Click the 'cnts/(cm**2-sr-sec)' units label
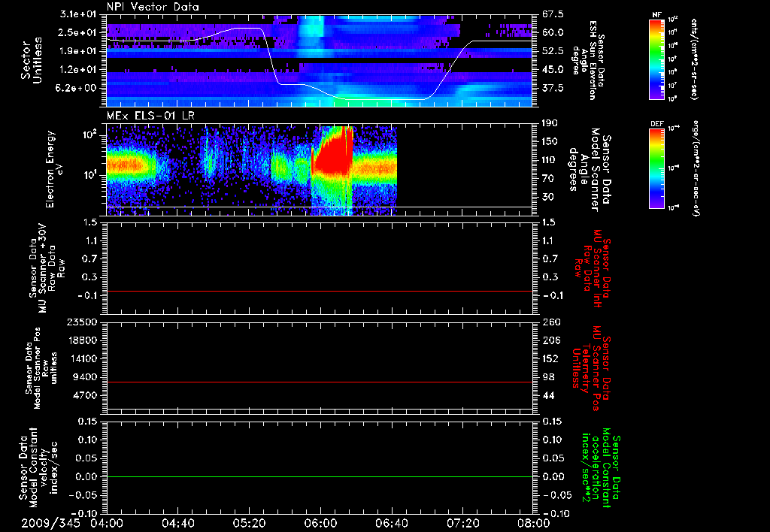 (x=694, y=59)
